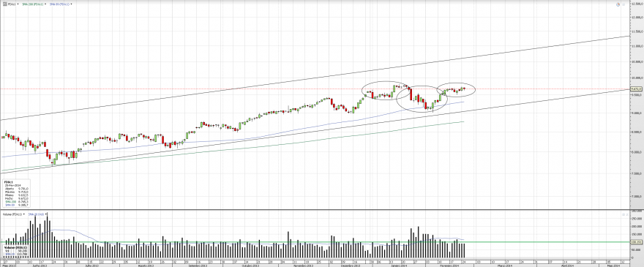Click the 11.500,0 label on the price axis
Viewport: 644px width, 267px height.
pos(637,31)
